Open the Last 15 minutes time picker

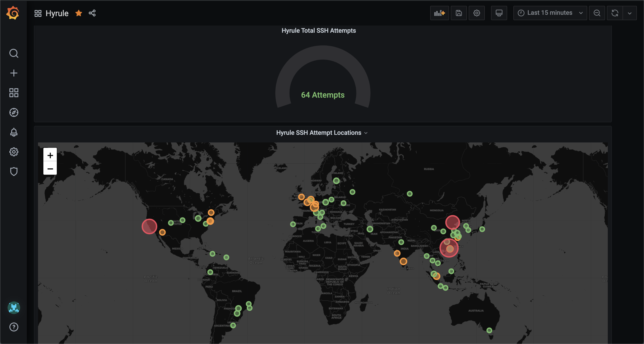pos(550,13)
